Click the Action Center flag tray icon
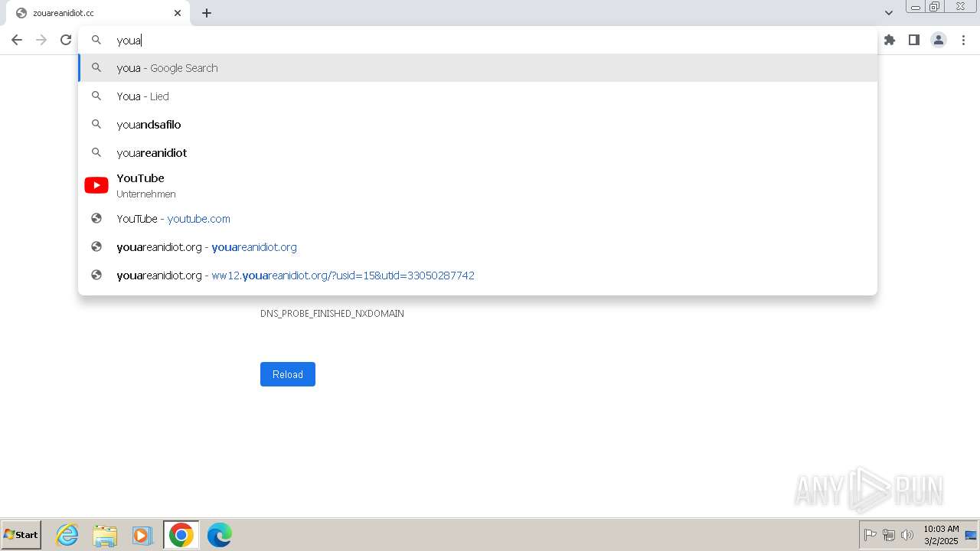980x551 pixels. [x=871, y=535]
